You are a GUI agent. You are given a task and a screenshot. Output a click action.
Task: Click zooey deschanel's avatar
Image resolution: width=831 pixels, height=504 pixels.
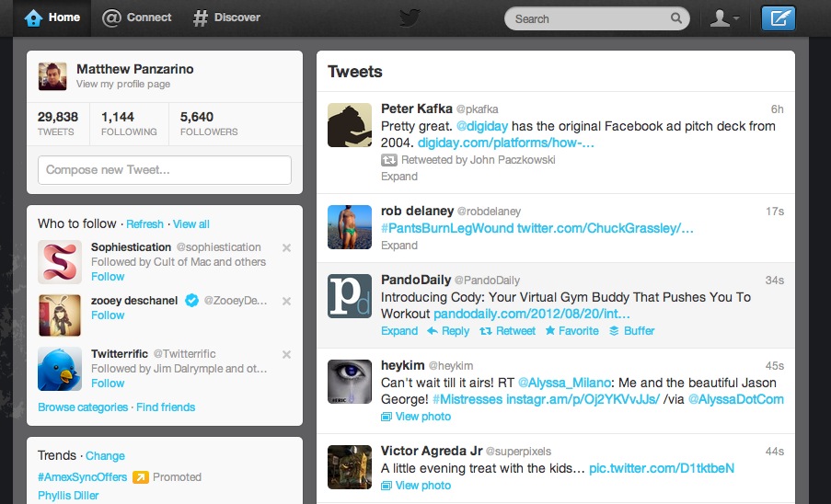(x=60, y=315)
